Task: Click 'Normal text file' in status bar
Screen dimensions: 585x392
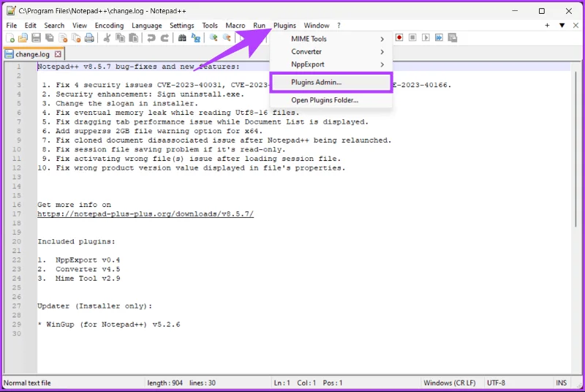Action: point(27,383)
